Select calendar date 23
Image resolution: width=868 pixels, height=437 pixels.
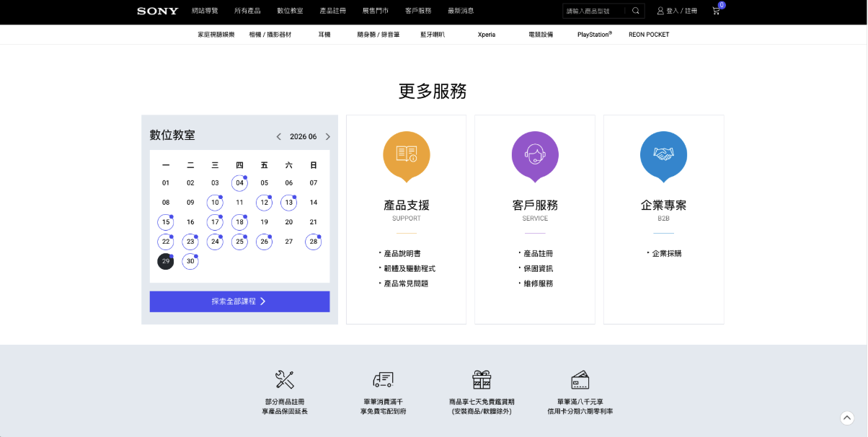point(190,242)
